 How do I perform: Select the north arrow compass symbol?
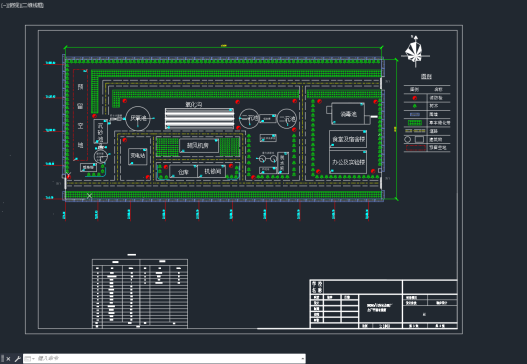click(x=415, y=51)
